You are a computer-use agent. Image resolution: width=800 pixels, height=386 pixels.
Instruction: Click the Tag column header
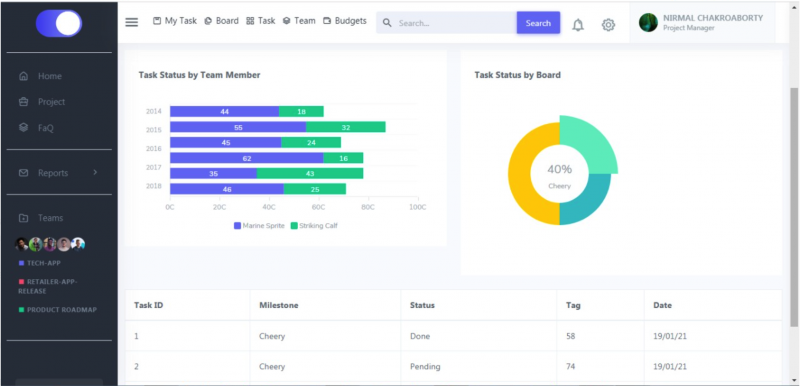(573, 305)
